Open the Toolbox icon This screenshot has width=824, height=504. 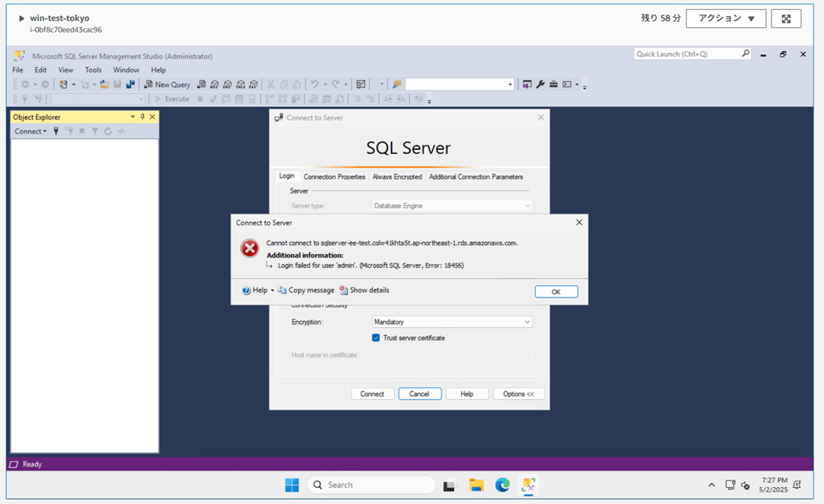click(x=554, y=85)
